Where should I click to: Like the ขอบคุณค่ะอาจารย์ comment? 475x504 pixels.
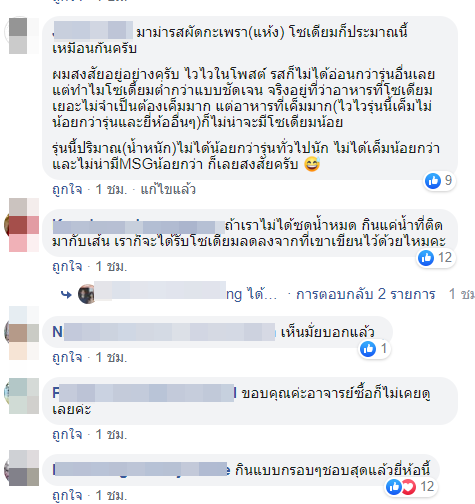67,435
